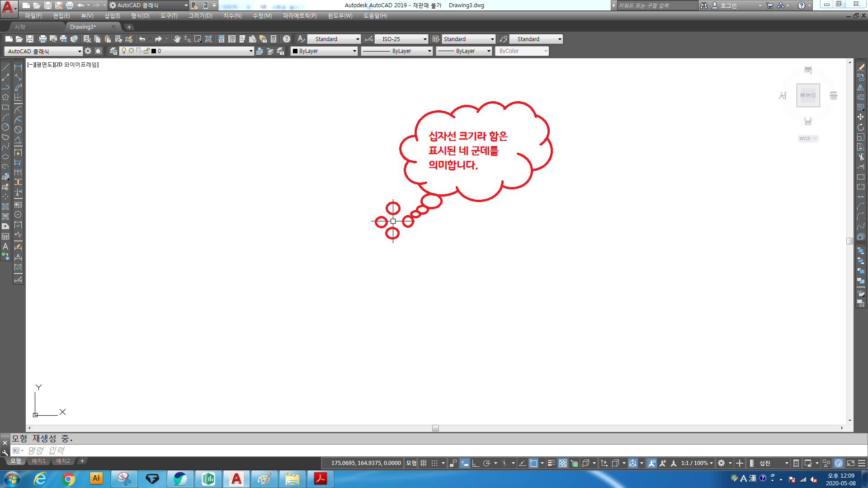
Task: Open the ByLayer color control dropdown
Action: click(354, 52)
